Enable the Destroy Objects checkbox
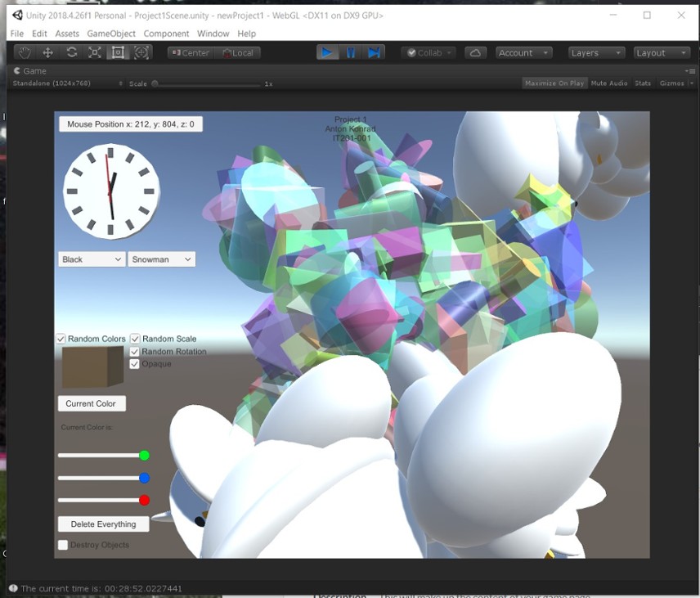700x598 pixels. pyautogui.click(x=63, y=545)
